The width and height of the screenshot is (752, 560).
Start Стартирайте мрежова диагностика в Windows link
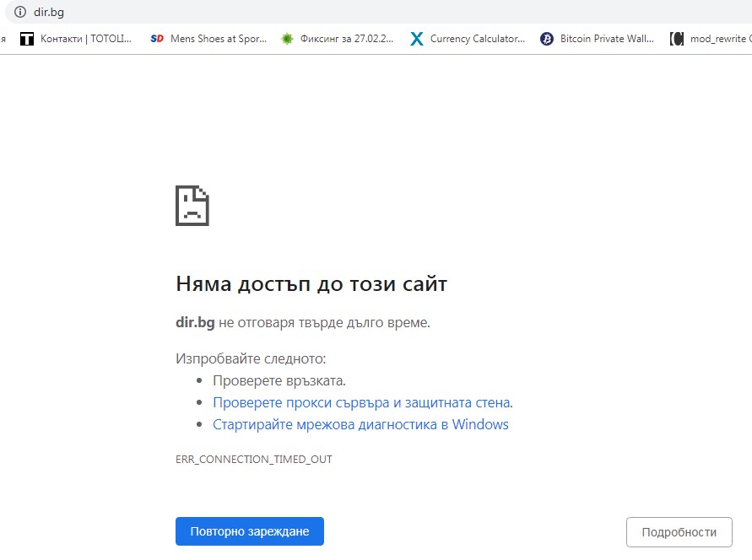(x=360, y=424)
